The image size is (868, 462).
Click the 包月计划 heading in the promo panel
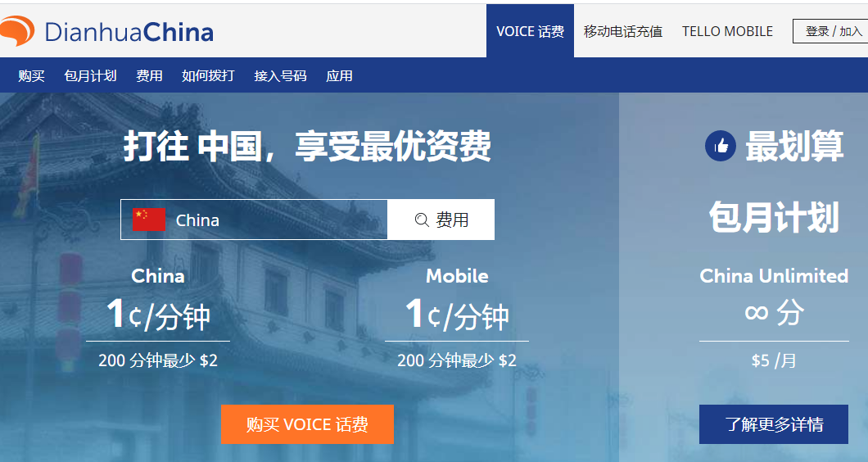(x=774, y=216)
